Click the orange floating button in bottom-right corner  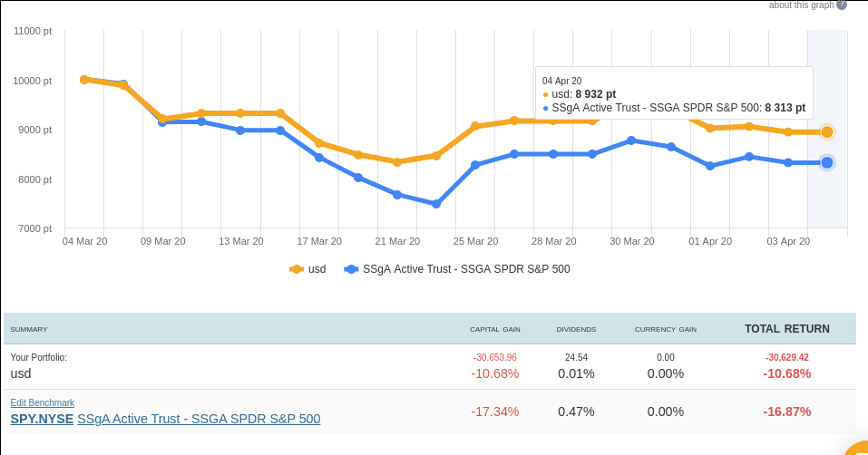(859, 448)
